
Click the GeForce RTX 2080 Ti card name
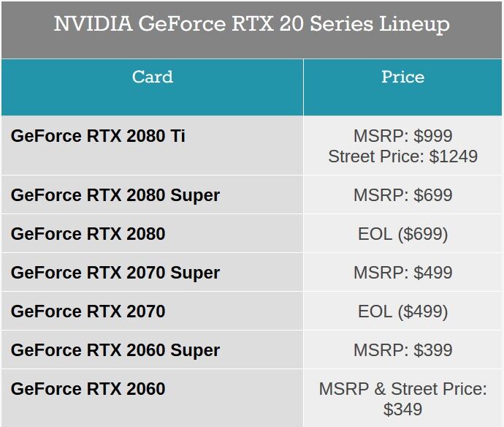[x=98, y=136]
